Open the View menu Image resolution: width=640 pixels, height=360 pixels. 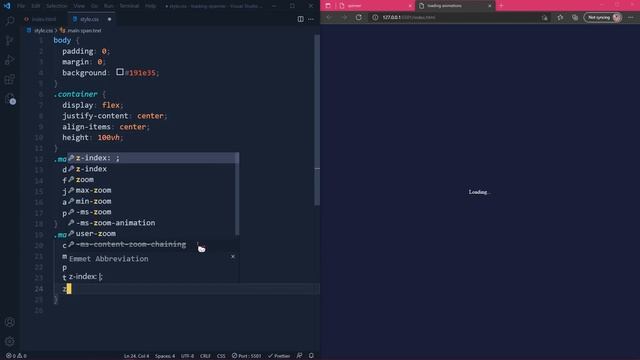coord(79,6)
